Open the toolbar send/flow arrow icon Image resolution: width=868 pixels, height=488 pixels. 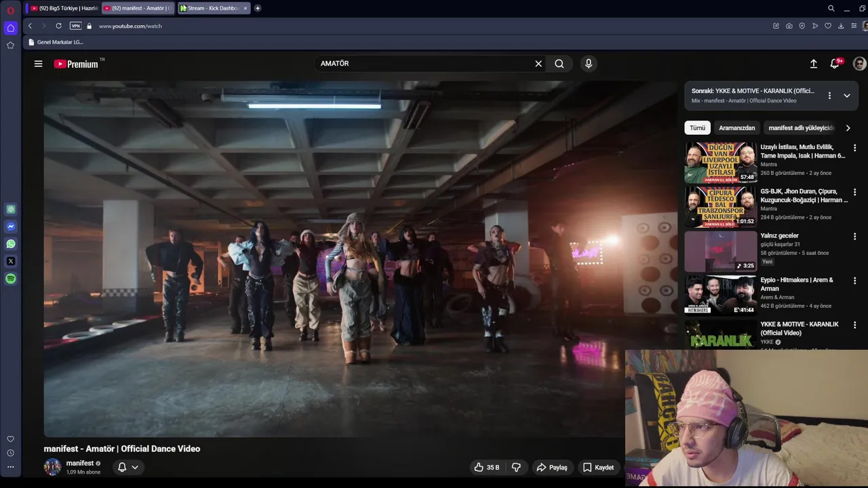815,26
